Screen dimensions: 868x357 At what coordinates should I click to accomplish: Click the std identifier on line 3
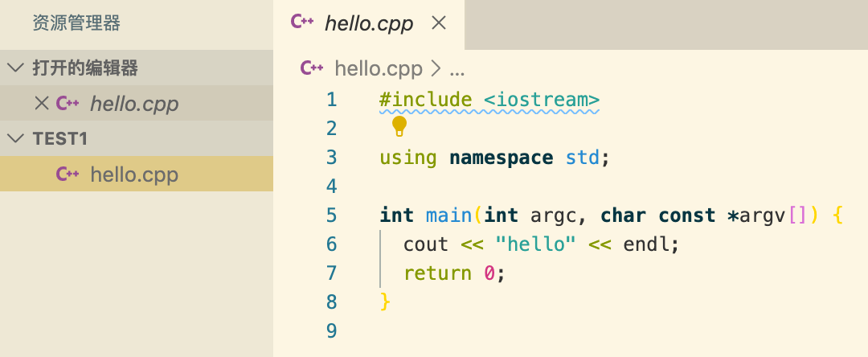(583, 158)
